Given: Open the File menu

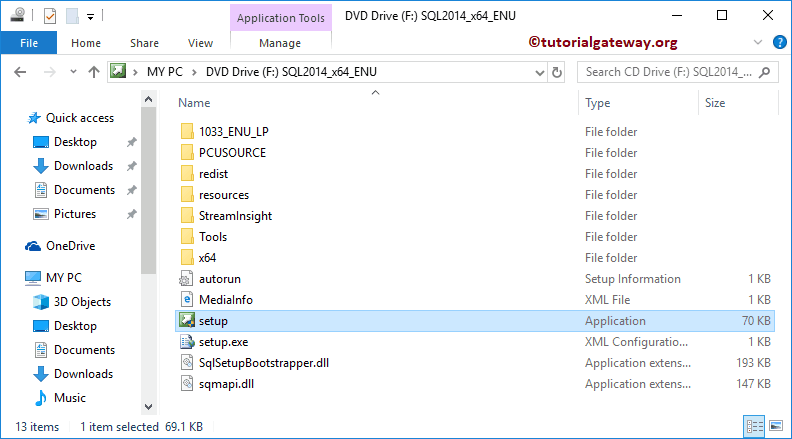Looking at the screenshot, I should point(29,43).
